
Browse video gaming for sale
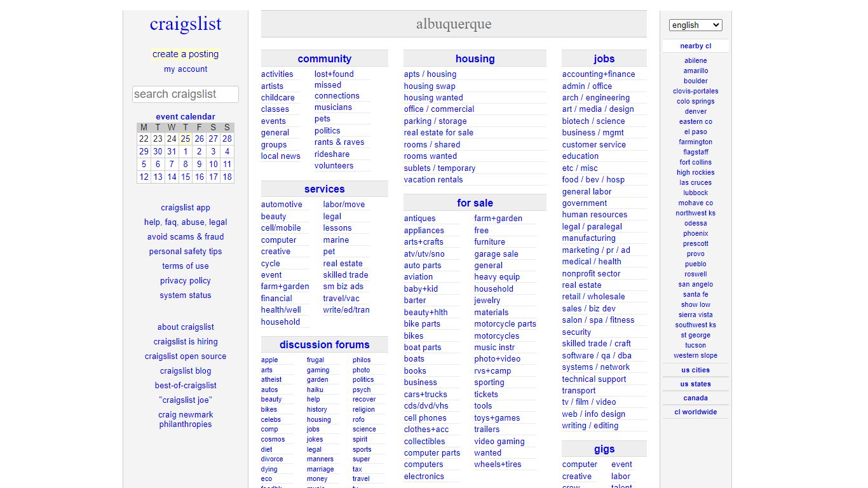click(x=499, y=442)
